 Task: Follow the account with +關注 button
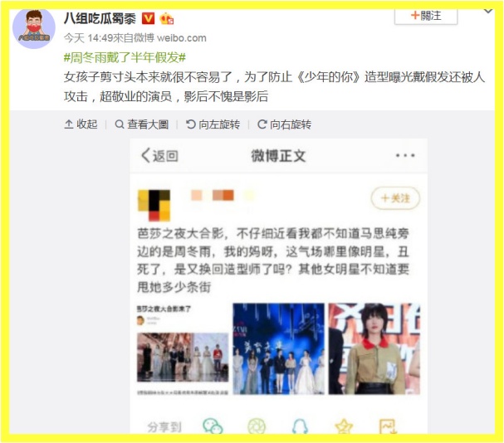pyautogui.click(x=426, y=16)
